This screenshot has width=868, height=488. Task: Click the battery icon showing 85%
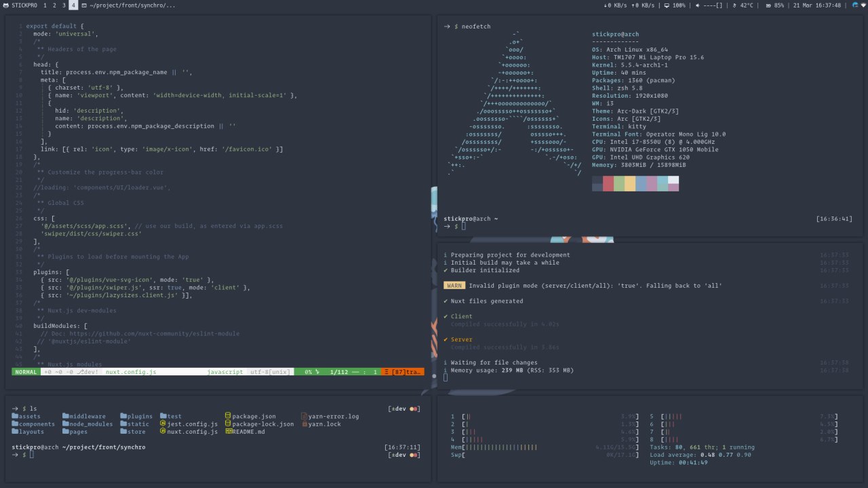(768, 5)
